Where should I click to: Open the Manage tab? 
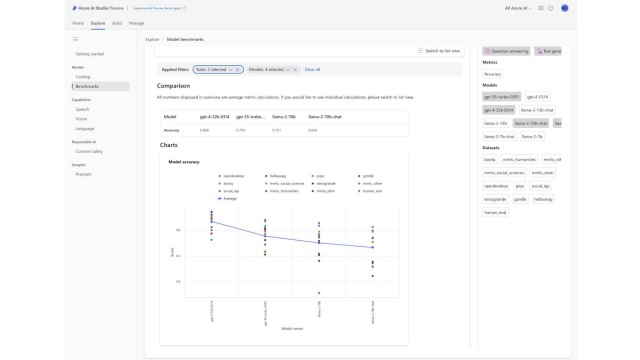point(136,23)
